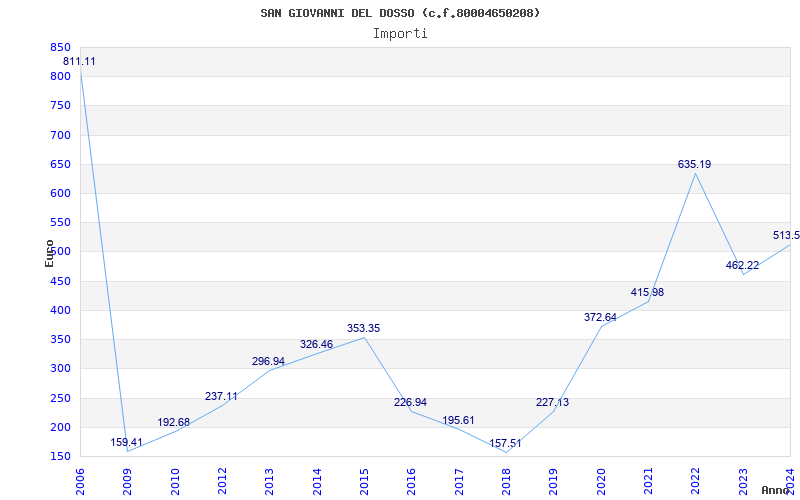Click the 195.61 data label
Viewport: 800px width, 500px height.
point(458,420)
